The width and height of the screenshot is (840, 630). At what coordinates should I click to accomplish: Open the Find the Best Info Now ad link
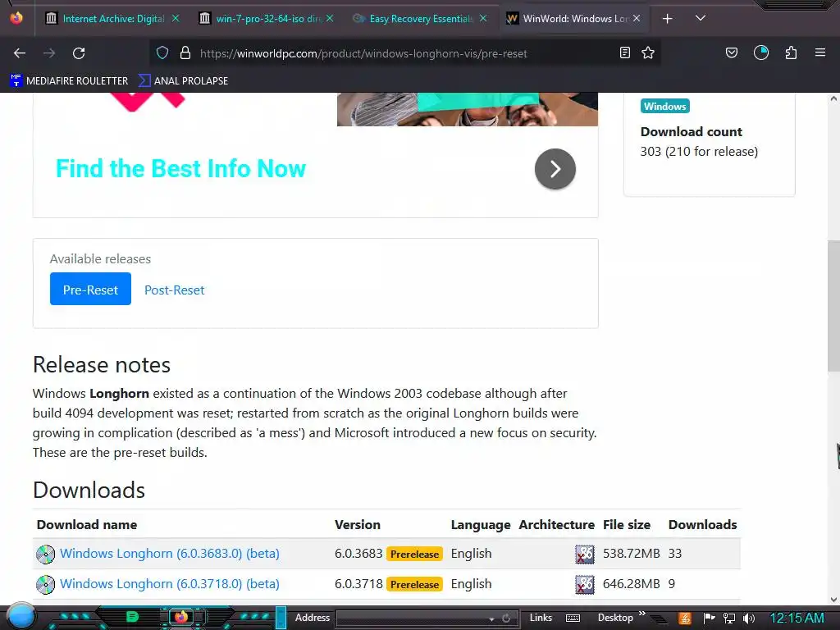point(180,168)
